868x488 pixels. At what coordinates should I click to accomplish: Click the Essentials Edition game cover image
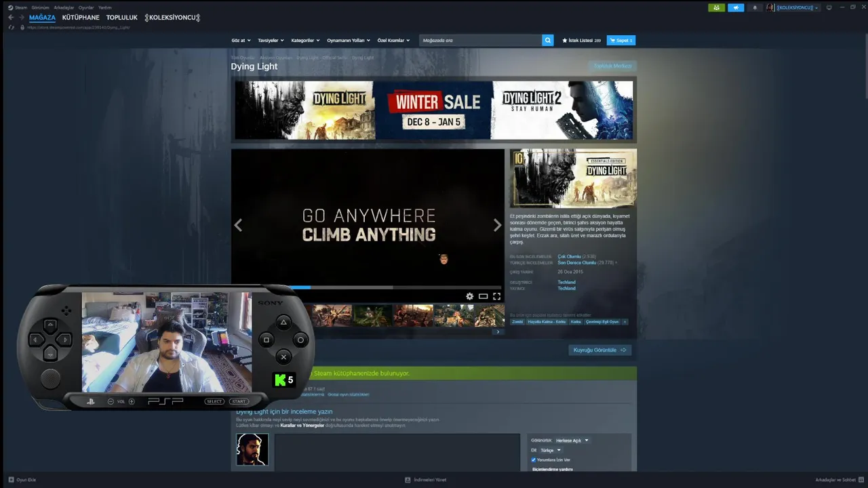(573, 178)
